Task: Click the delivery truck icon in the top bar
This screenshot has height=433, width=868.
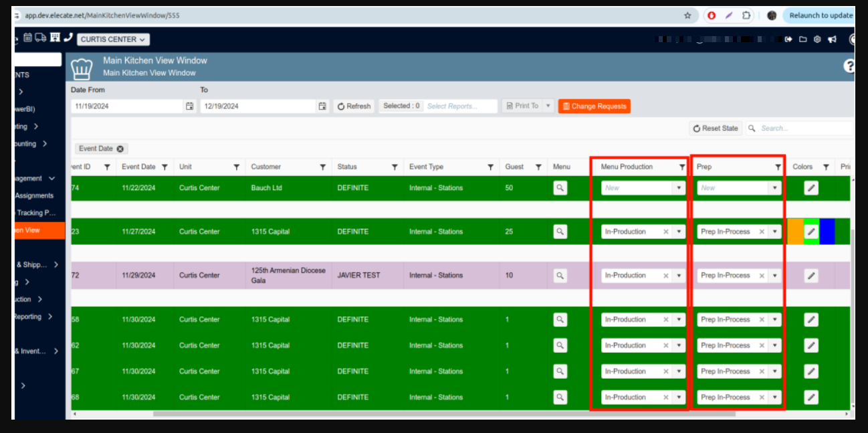Action: pos(41,38)
